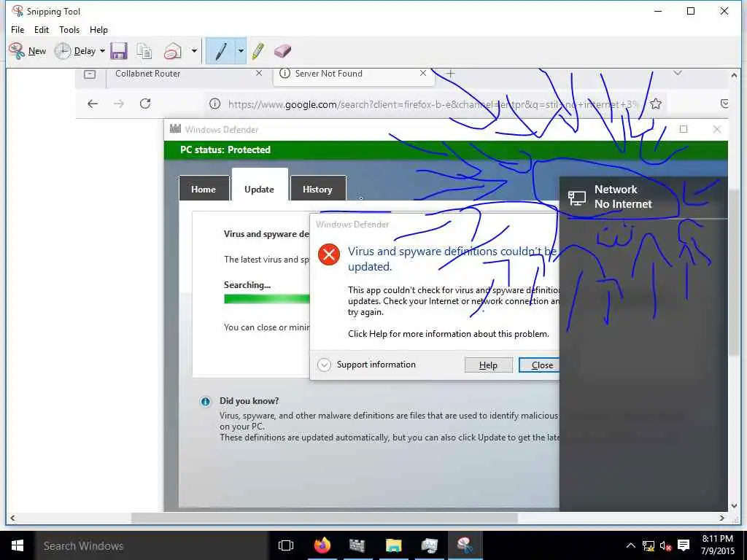747x560 pixels.
Task: Open the Edit menu
Action: [42, 29]
